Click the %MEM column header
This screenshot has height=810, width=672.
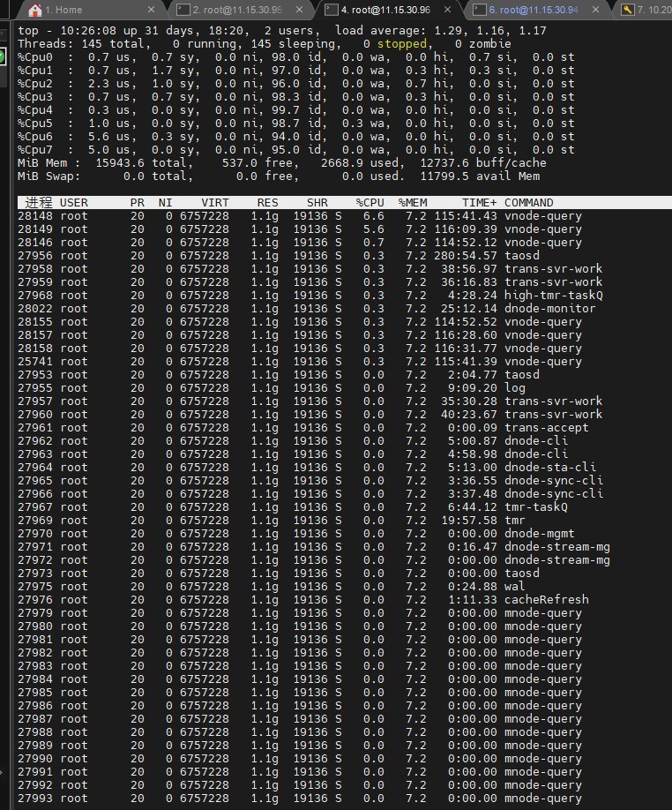412,203
